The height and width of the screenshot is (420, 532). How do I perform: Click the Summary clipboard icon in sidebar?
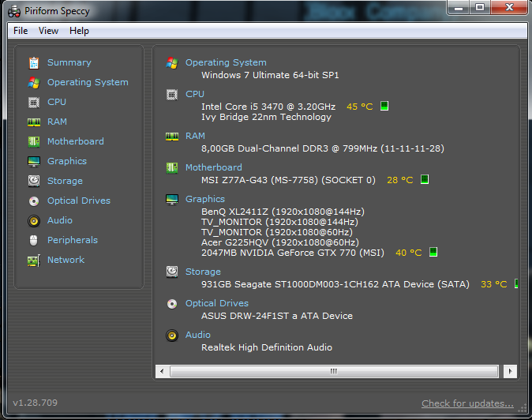pos(34,62)
